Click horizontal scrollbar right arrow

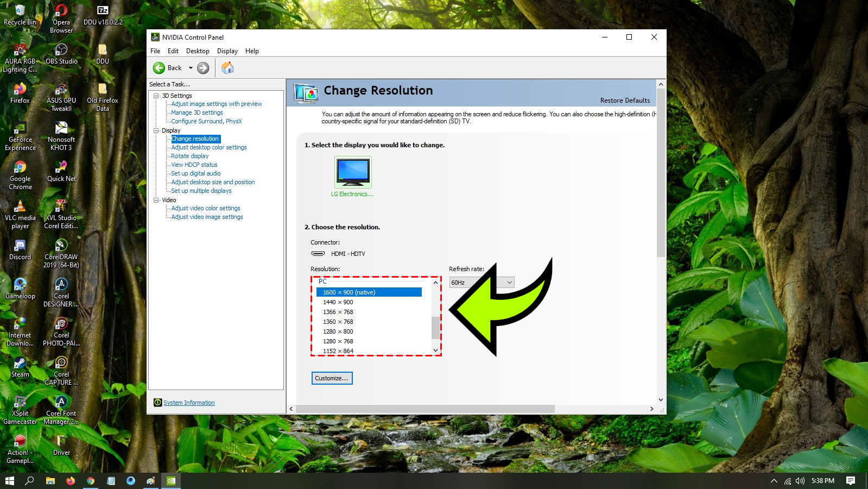[652, 409]
